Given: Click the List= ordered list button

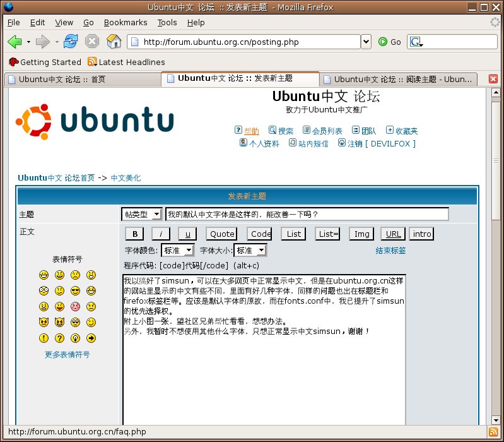Looking at the screenshot, I should [328, 234].
